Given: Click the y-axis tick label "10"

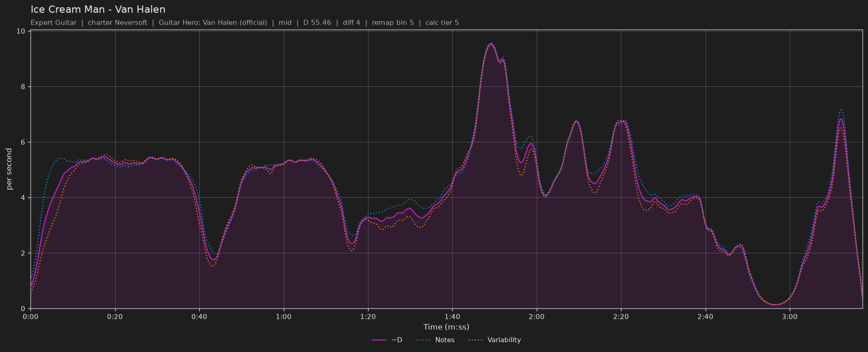Looking at the screenshot, I should [x=21, y=31].
